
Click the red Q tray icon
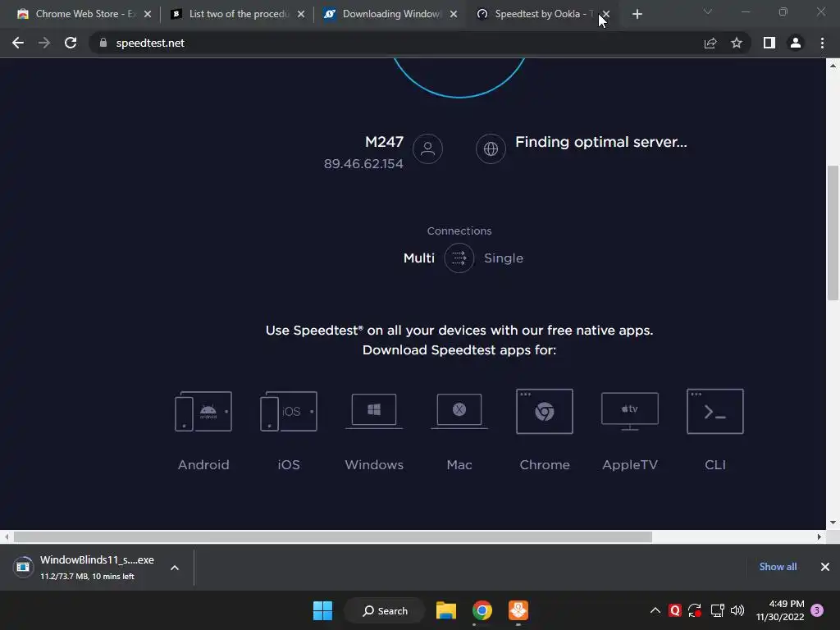(x=675, y=610)
